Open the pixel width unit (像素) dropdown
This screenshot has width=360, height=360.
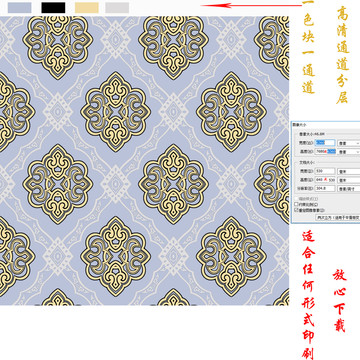click(x=349, y=143)
